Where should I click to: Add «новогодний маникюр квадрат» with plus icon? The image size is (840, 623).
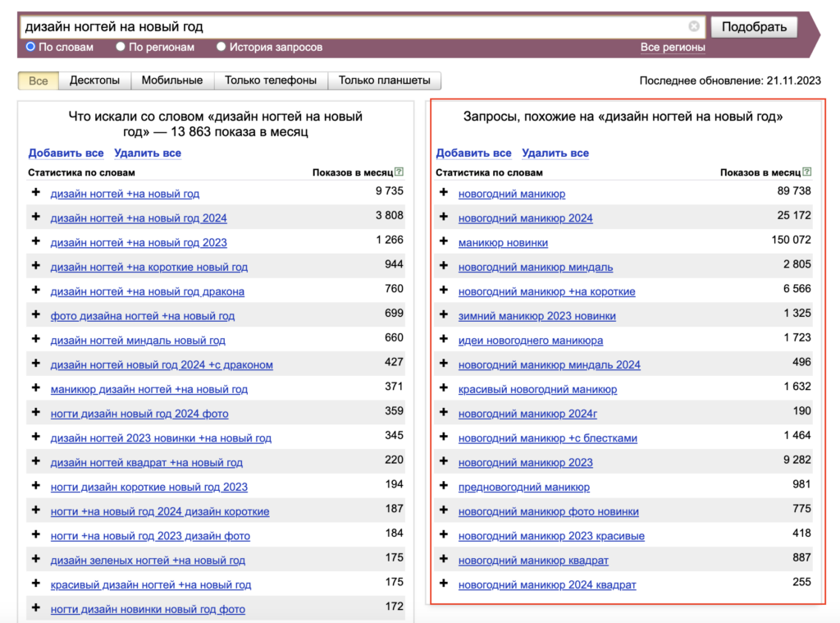point(444,560)
